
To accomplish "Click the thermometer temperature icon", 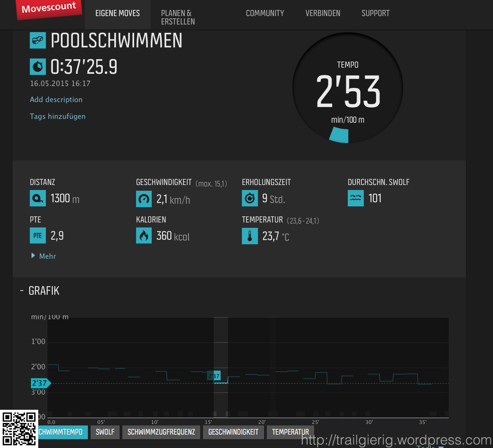I will (250, 236).
